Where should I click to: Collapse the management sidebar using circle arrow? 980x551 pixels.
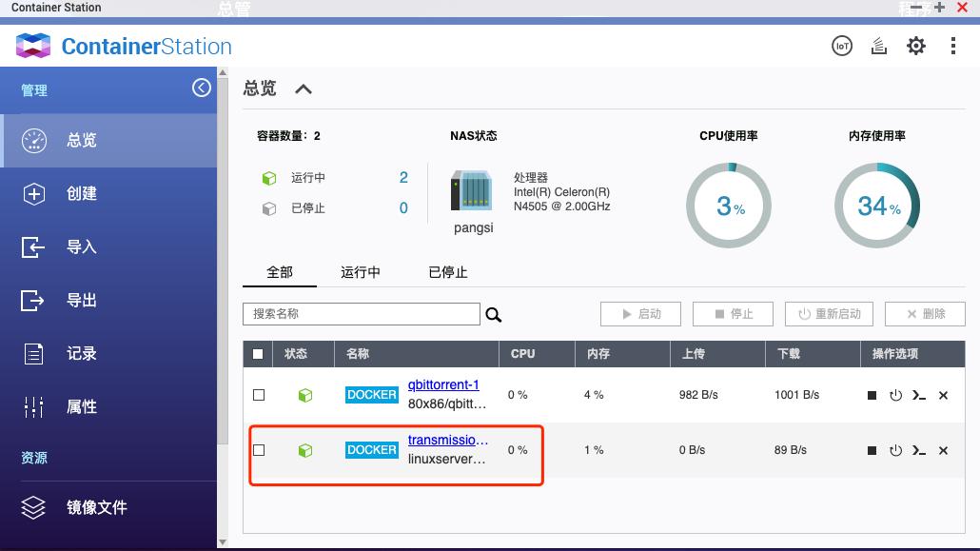click(x=201, y=87)
